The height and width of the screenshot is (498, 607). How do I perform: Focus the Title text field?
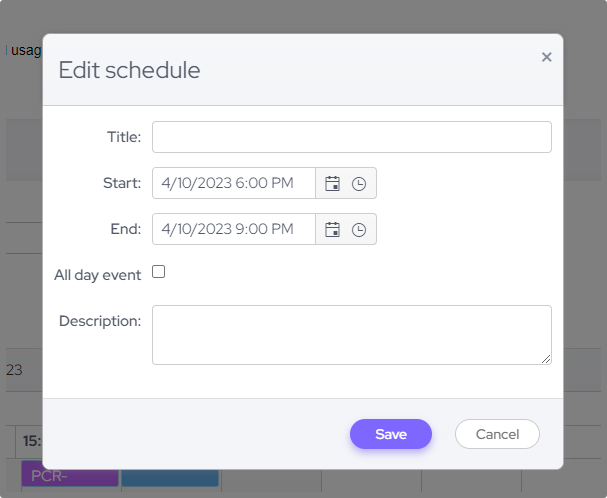coord(351,137)
